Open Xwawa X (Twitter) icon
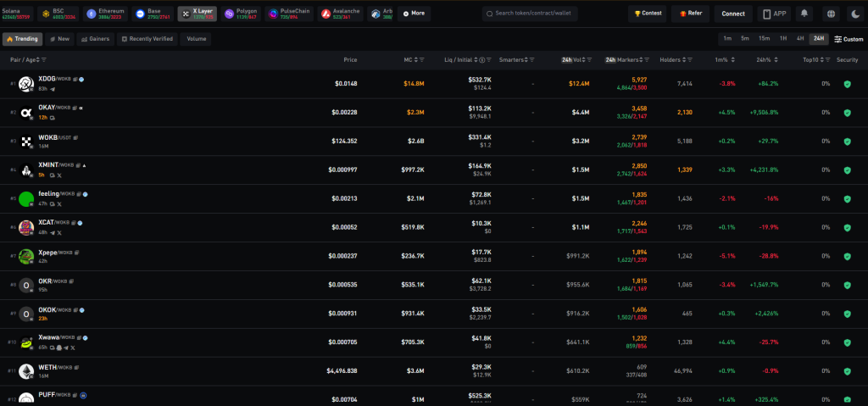 pos(73,348)
